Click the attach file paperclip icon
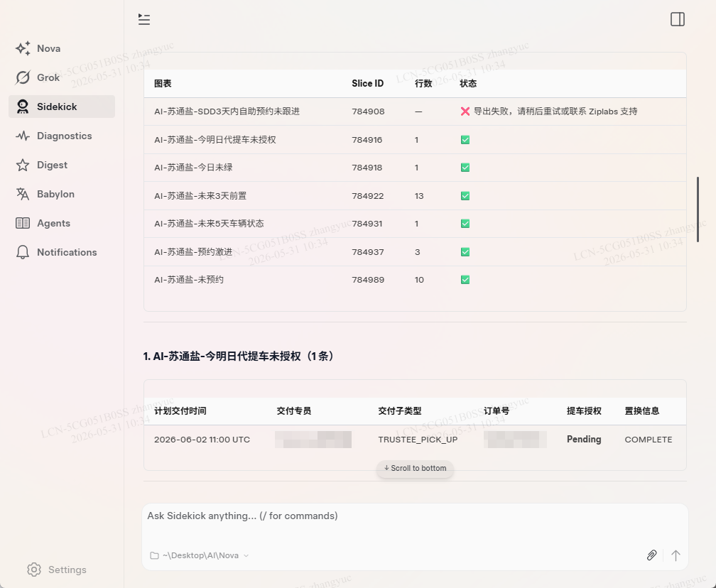 click(651, 555)
